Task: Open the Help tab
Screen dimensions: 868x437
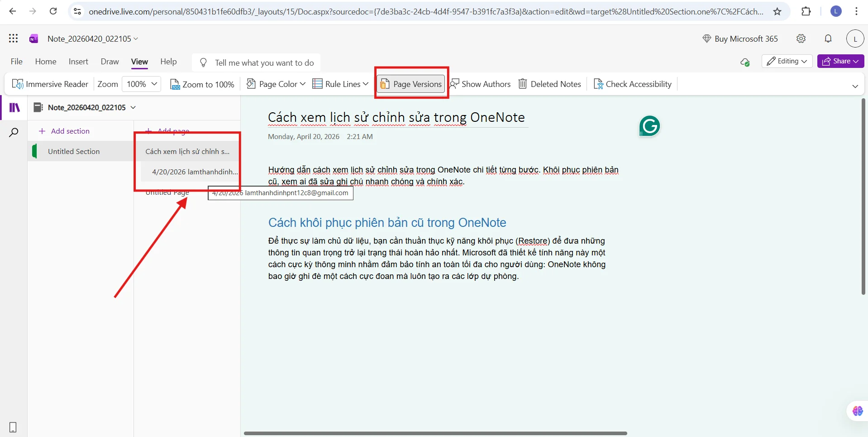Action: pyautogui.click(x=168, y=62)
